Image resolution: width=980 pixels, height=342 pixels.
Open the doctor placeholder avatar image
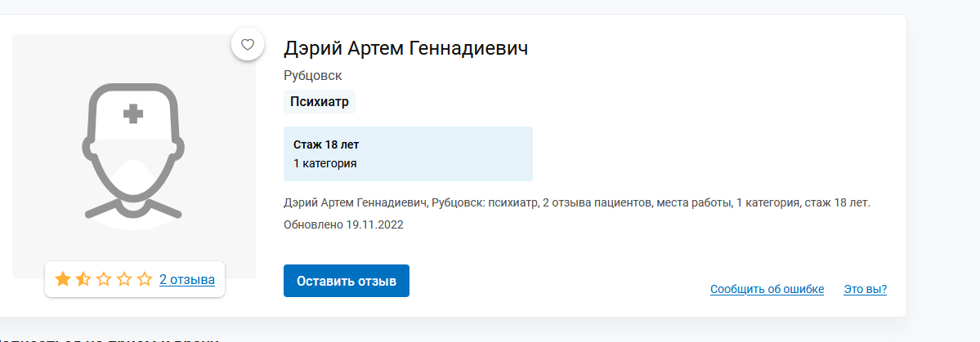(x=134, y=156)
